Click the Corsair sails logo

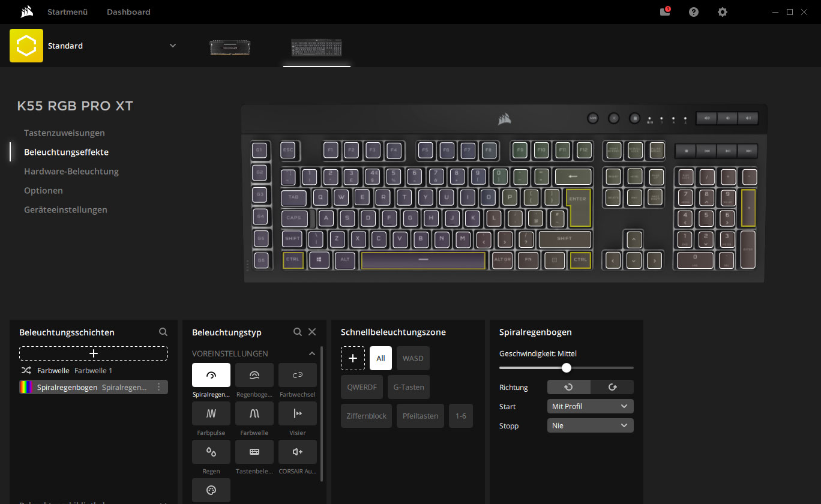pos(26,11)
